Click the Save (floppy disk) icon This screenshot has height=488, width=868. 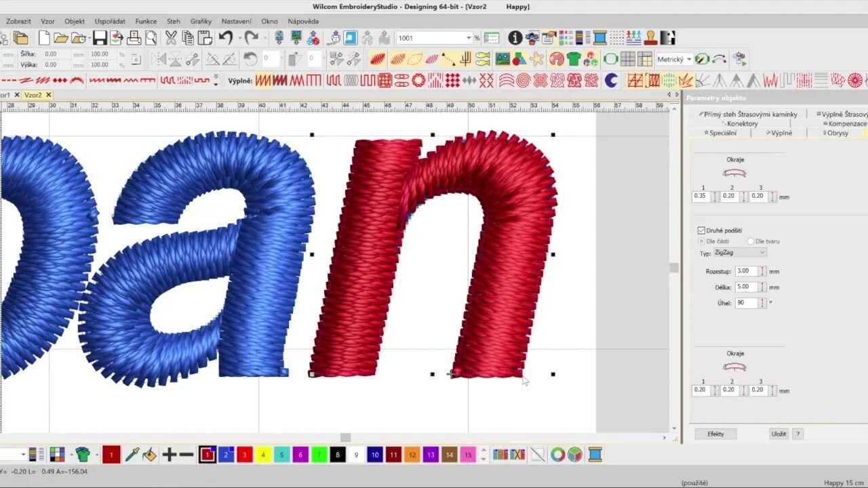pyautogui.click(x=100, y=38)
